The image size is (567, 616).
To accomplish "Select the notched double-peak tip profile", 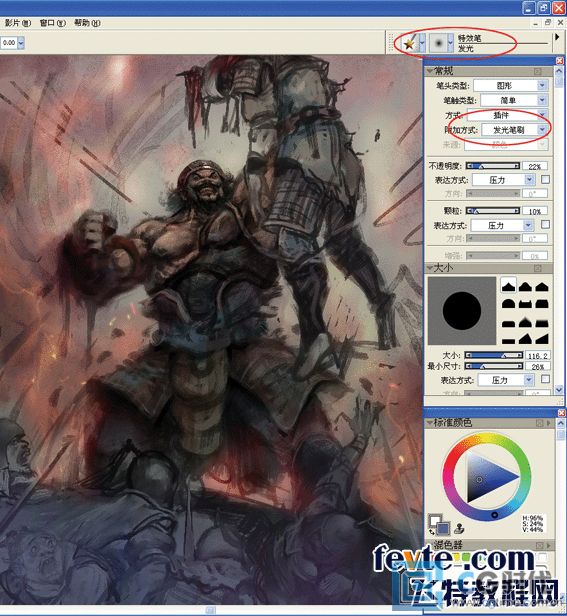I will pos(525,303).
